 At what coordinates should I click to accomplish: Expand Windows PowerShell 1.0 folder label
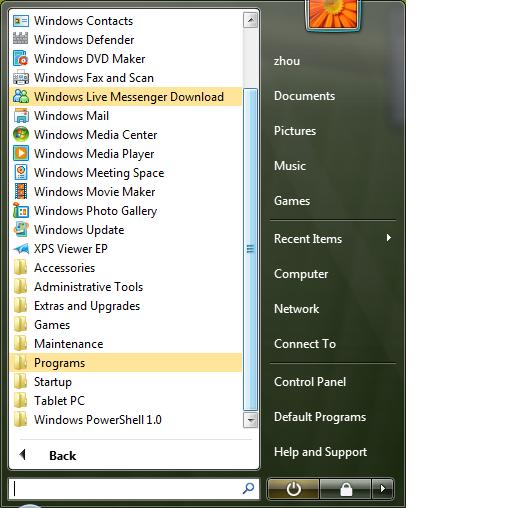point(98,420)
